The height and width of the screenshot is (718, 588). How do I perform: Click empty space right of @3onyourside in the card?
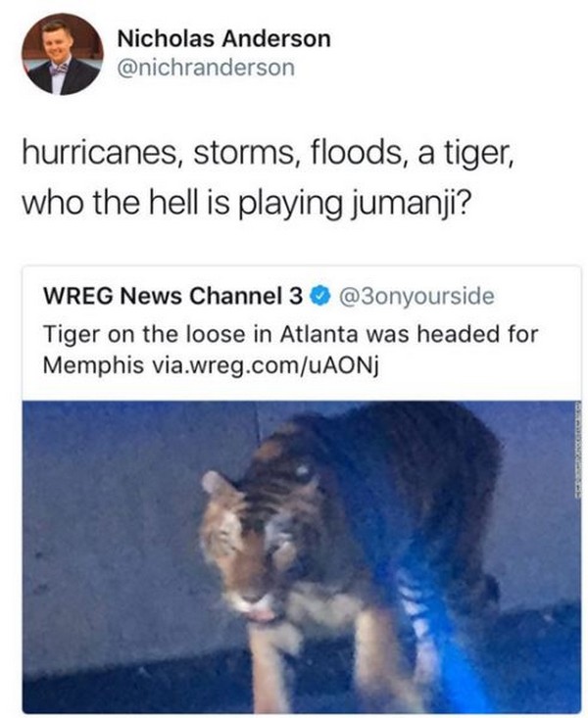pyautogui.click(x=538, y=296)
